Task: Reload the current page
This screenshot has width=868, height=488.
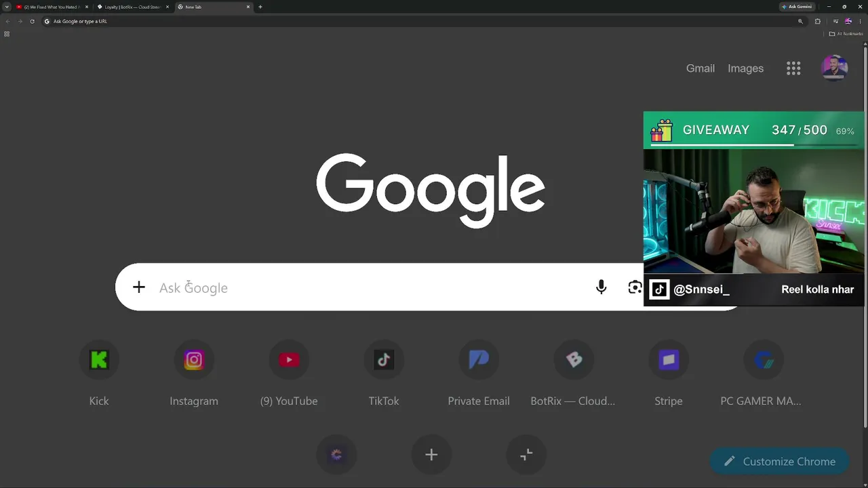Action: coord(32,21)
